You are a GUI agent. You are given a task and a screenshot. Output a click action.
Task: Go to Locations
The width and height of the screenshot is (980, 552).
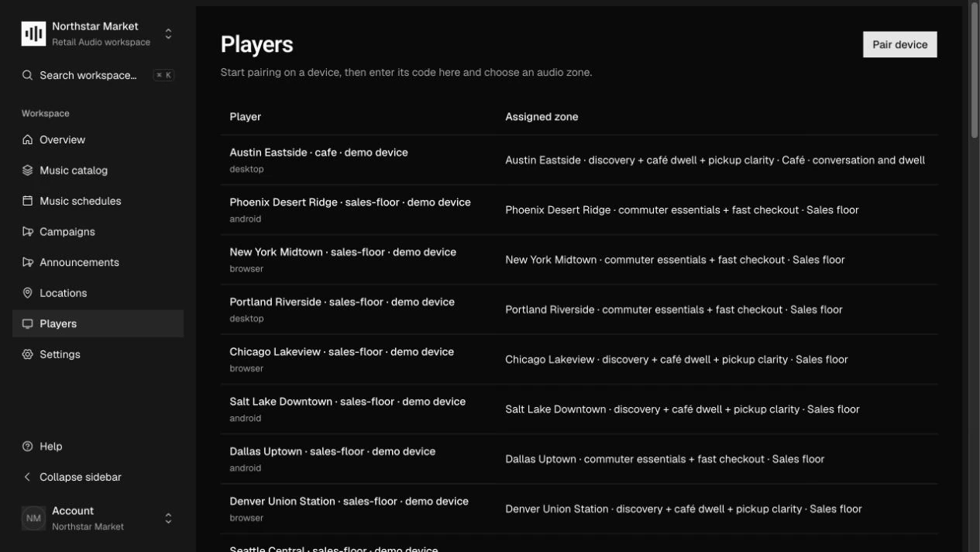click(x=98, y=293)
